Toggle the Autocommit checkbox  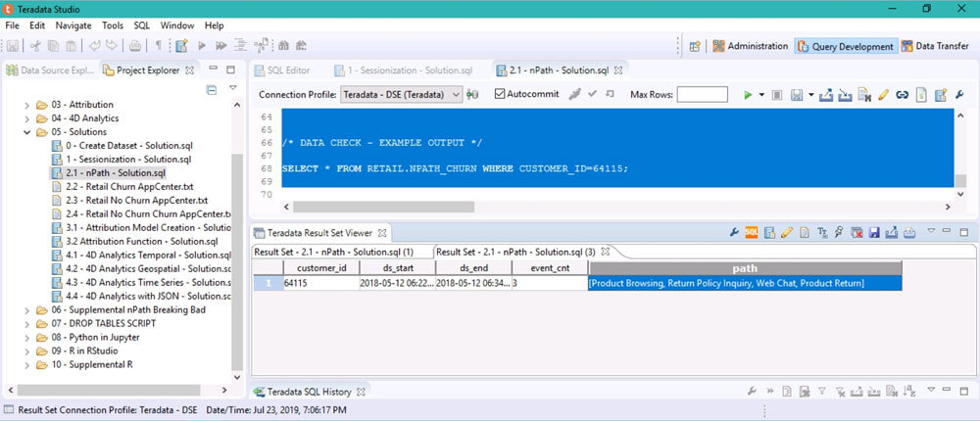click(x=500, y=94)
